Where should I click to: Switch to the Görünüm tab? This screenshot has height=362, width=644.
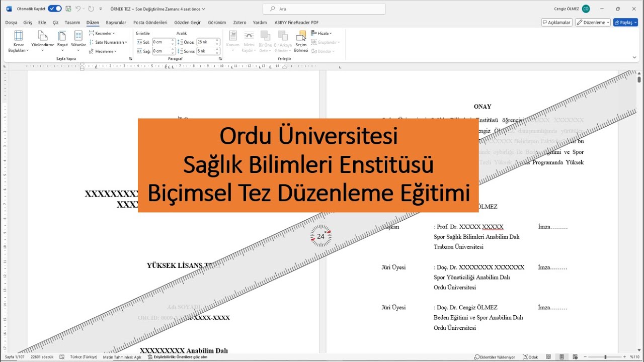(x=217, y=23)
